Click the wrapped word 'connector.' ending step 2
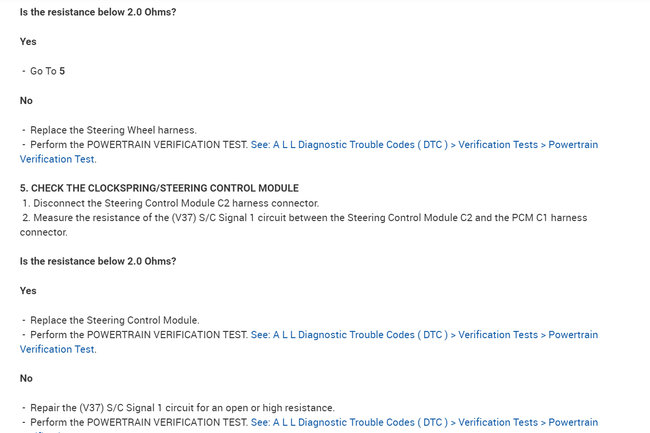This screenshot has width=650, height=433. (x=43, y=232)
